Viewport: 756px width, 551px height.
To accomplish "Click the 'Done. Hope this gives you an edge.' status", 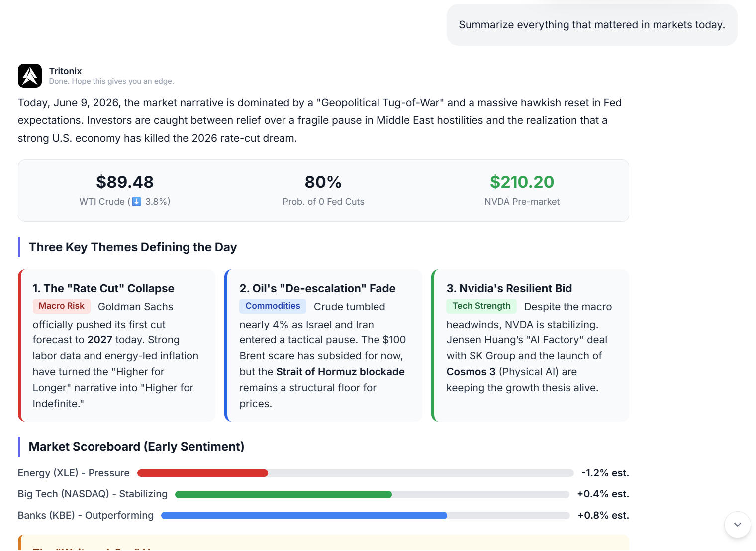I will click(111, 81).
